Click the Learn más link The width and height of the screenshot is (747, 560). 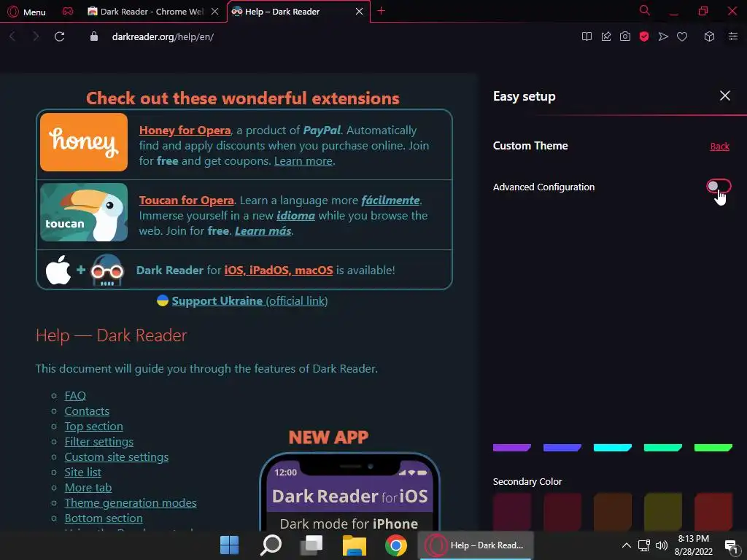(263, 231)
